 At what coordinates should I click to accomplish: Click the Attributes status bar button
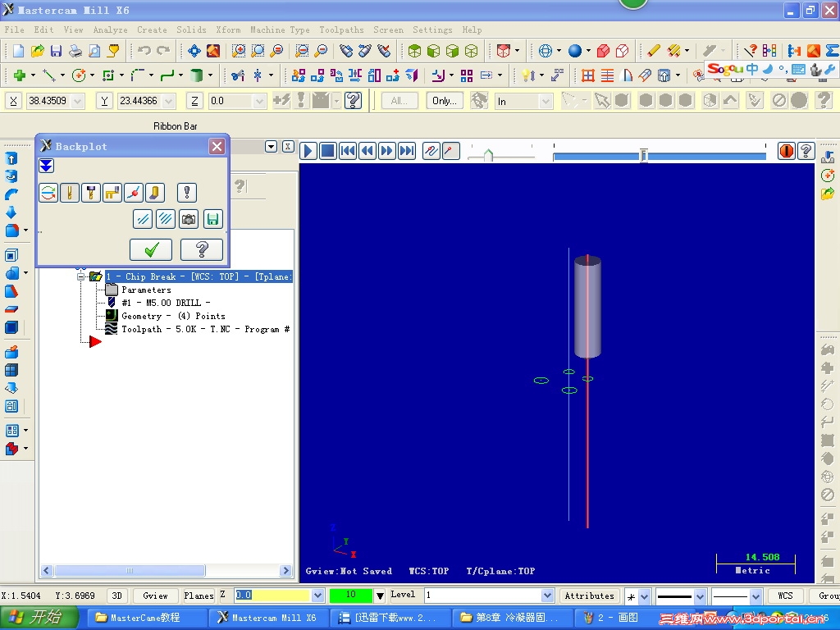[589, 596]
